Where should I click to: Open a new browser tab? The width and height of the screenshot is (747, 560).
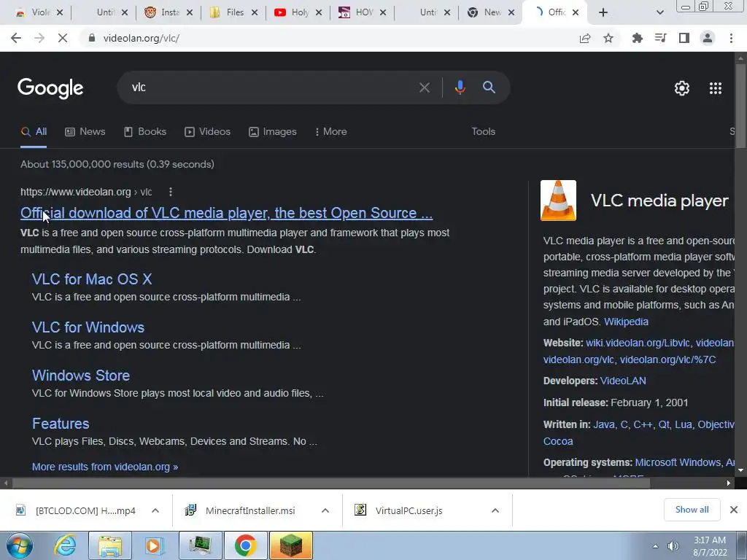(603, 12)
